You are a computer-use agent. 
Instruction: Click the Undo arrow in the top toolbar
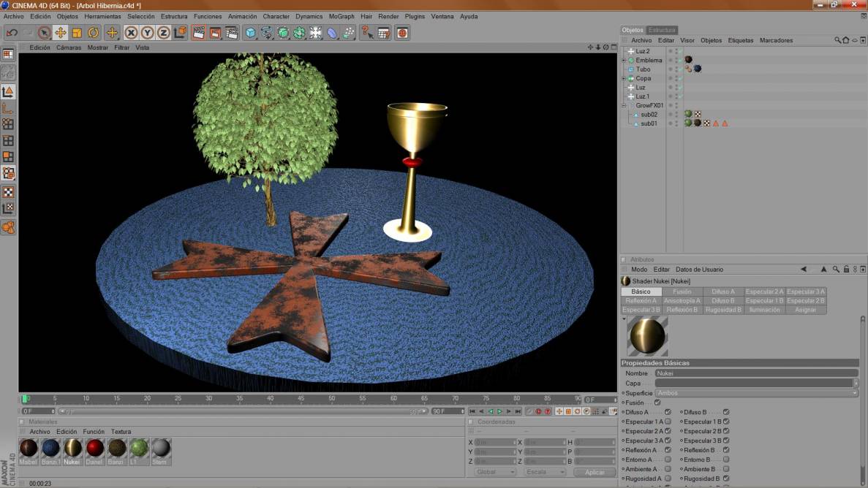point(12,33)
